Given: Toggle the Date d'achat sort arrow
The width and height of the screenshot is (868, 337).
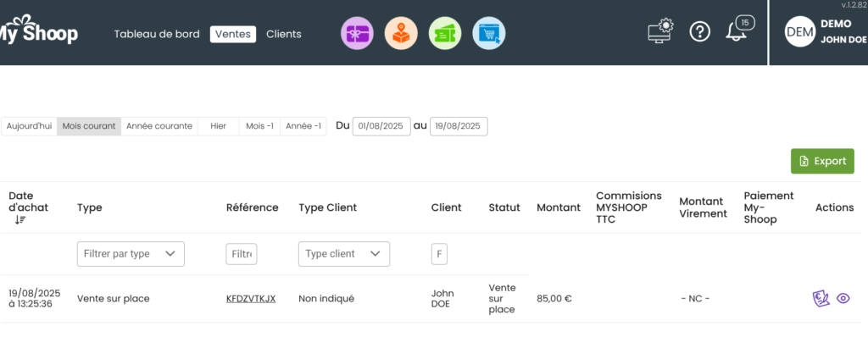Looking at the screenshot, I should 20,220.
